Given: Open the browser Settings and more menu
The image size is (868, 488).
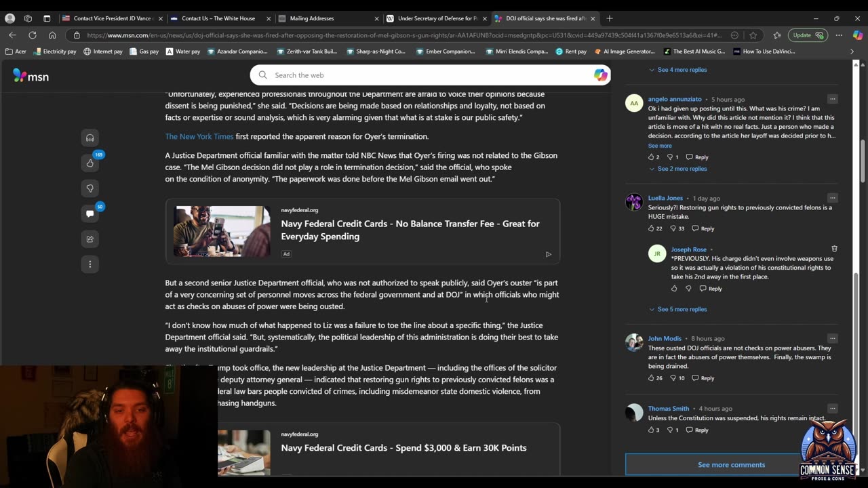Looking at the screenshot, I should click(x=839, y=35).
